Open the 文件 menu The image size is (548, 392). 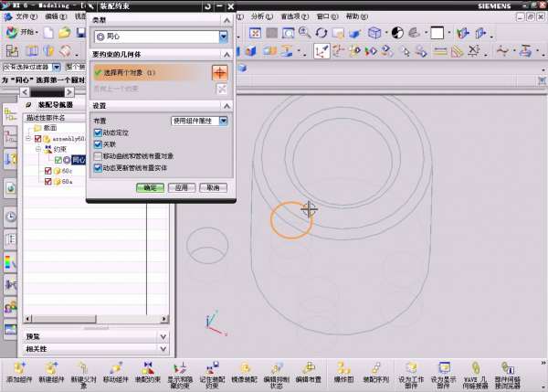coord(25,16)
